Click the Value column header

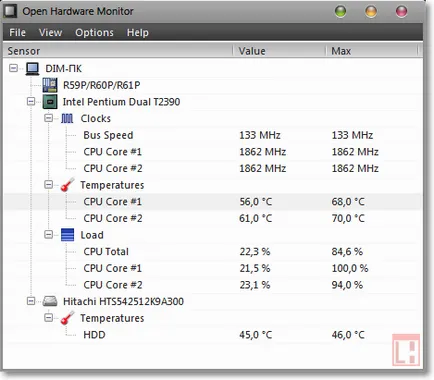(279, 51)
